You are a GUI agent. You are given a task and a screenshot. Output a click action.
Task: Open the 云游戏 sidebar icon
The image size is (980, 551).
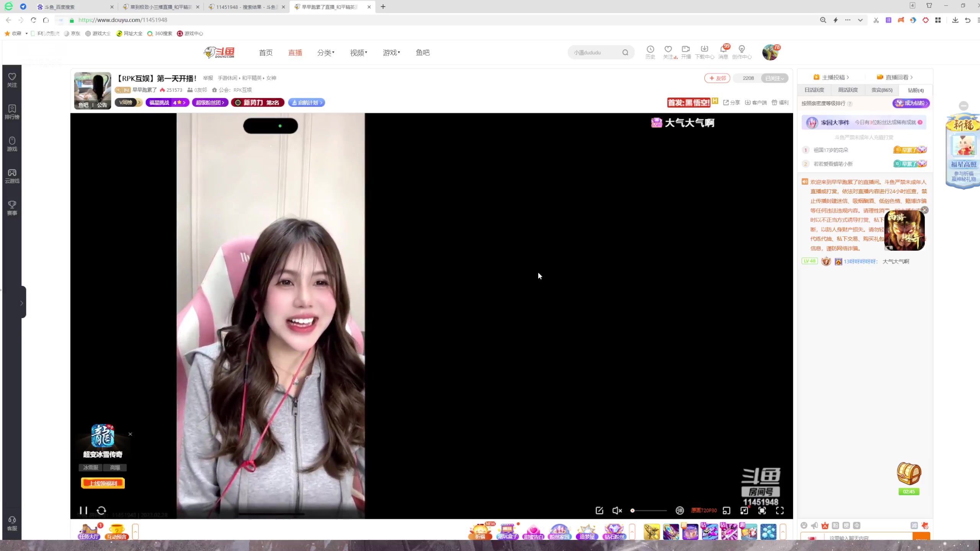12,176
